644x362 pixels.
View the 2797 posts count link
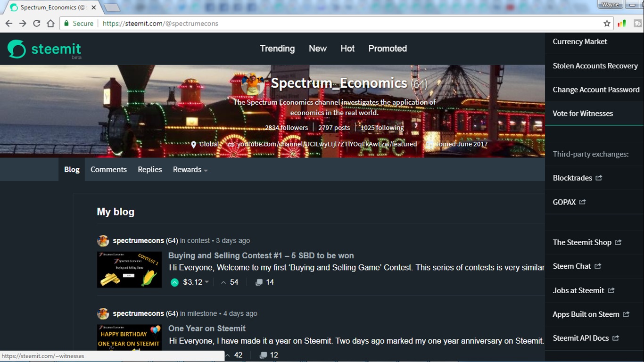pyautogui.click(x=334, y=128)
